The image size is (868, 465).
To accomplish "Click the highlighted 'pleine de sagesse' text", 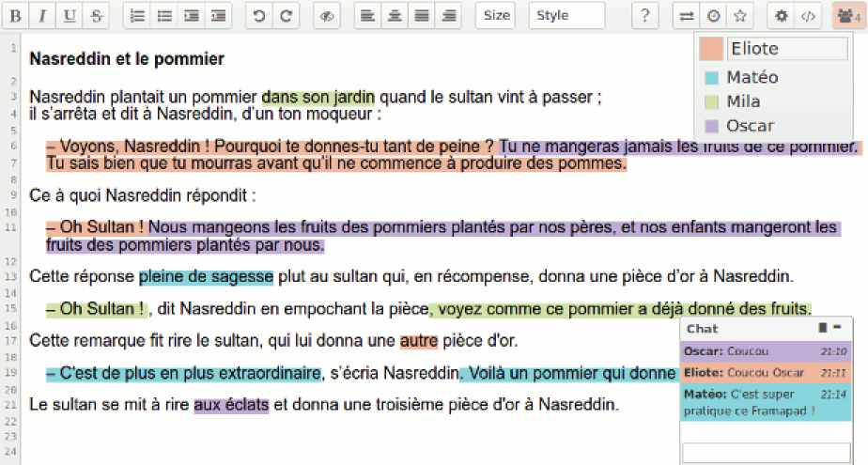I will click(206, 277).
